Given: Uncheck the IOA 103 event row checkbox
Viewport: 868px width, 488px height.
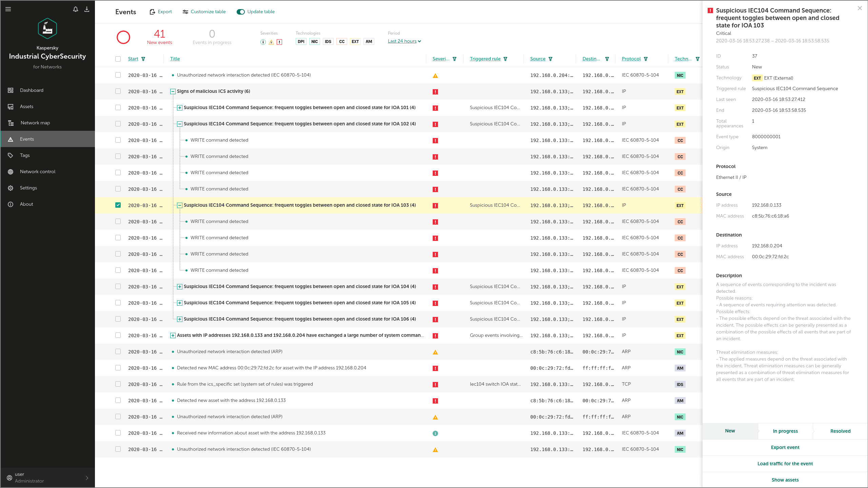Looking at the screenshot, I should 118,205.
